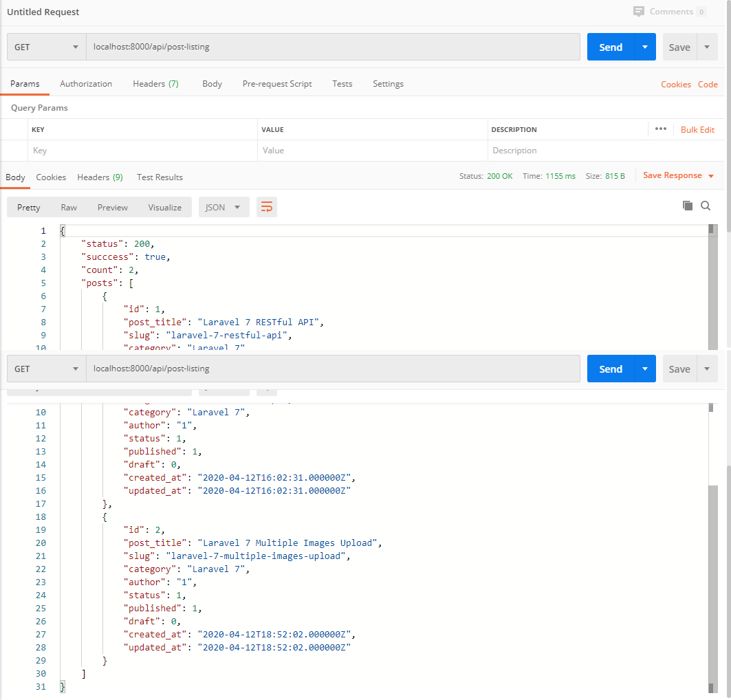Open the Headers (9) response tab
This screenshot has width=731, height=700.
tap(100, 177)
